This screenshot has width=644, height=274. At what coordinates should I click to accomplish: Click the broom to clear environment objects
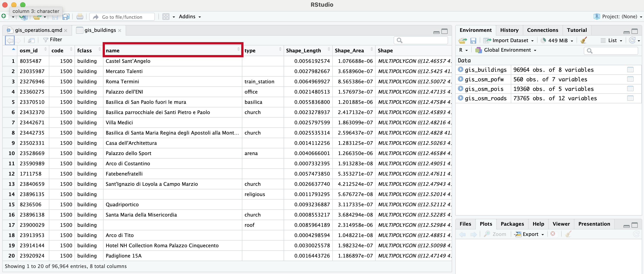(584, 40)
